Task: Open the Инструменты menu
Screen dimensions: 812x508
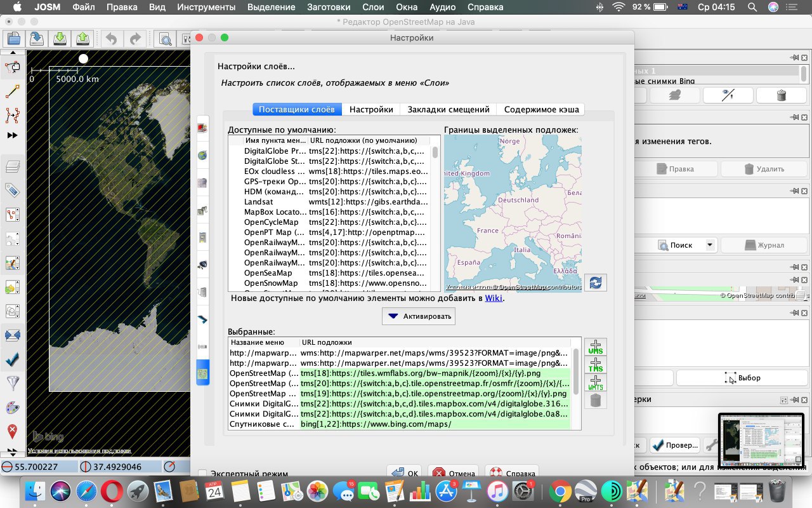Action: point(206,7)
